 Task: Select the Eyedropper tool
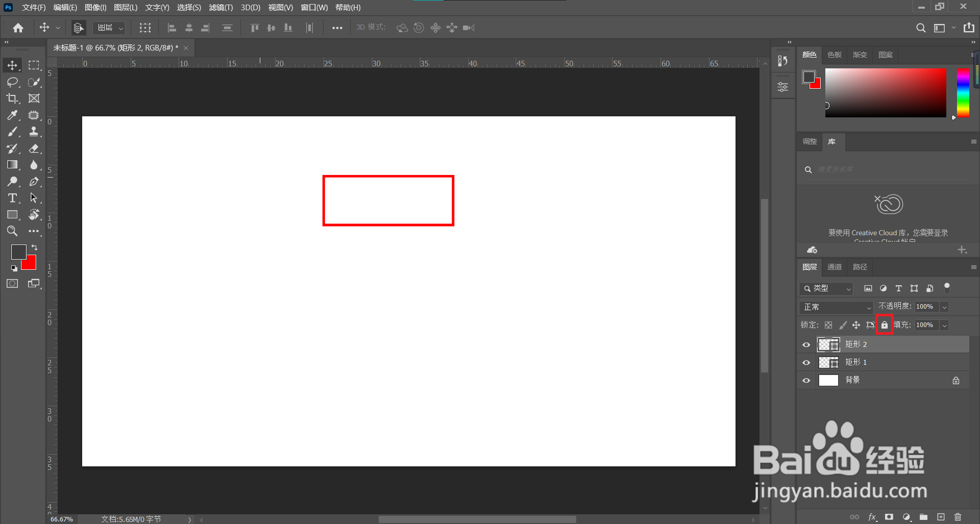click(x=12, y=115)
